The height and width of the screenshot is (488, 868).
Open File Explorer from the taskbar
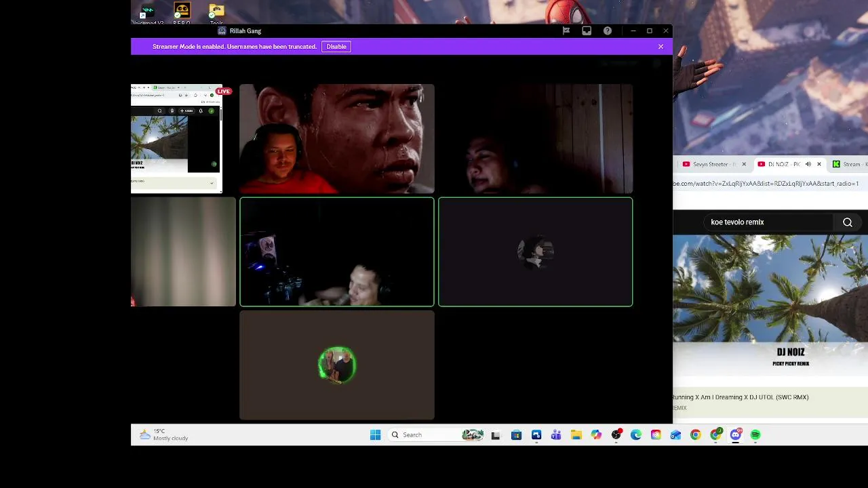coord(576,435)
